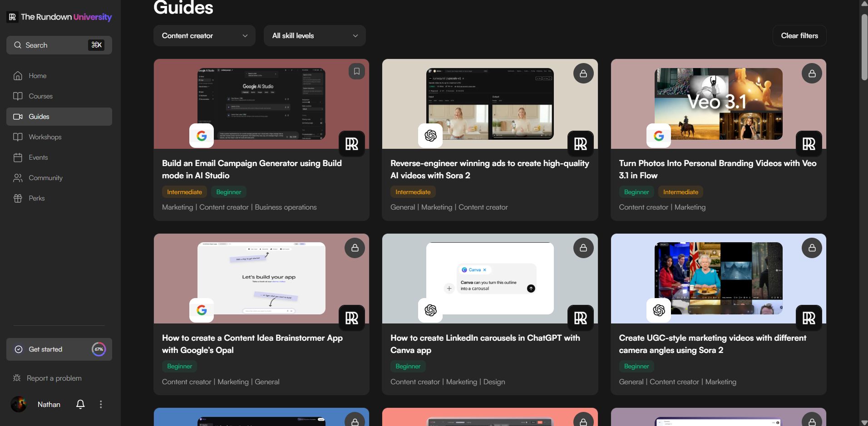
Task: Open Workshops in the sidebar
Action: 59,137
